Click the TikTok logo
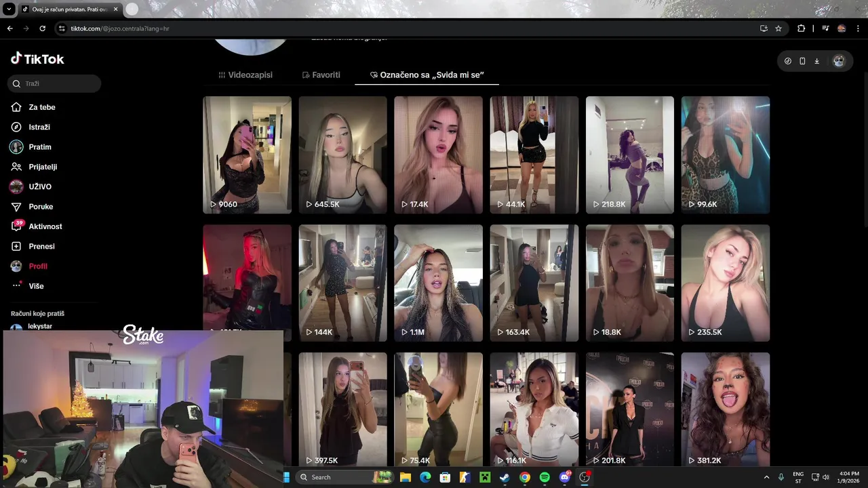The image size is (868, 488). pos(37,59)
